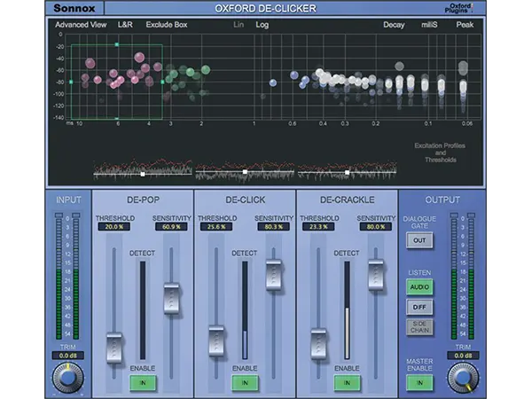532x399 pixels.
Task: Click the Oxford Plugins logo
Action: point(459,8)
